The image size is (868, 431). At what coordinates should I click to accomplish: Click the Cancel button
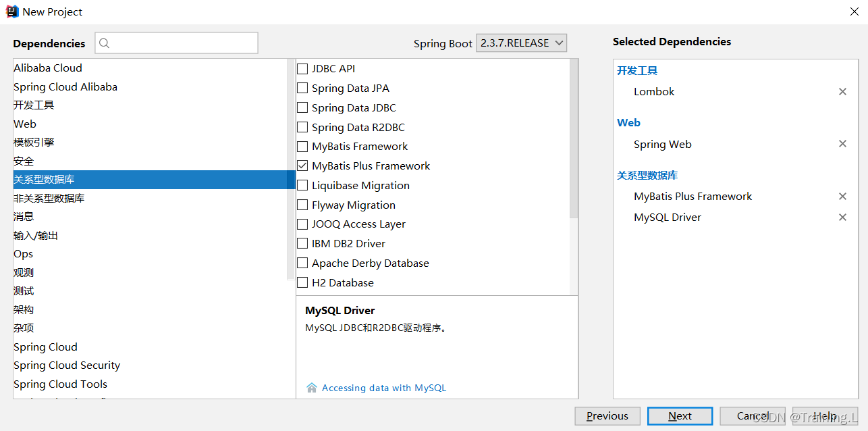coord(753,416)
